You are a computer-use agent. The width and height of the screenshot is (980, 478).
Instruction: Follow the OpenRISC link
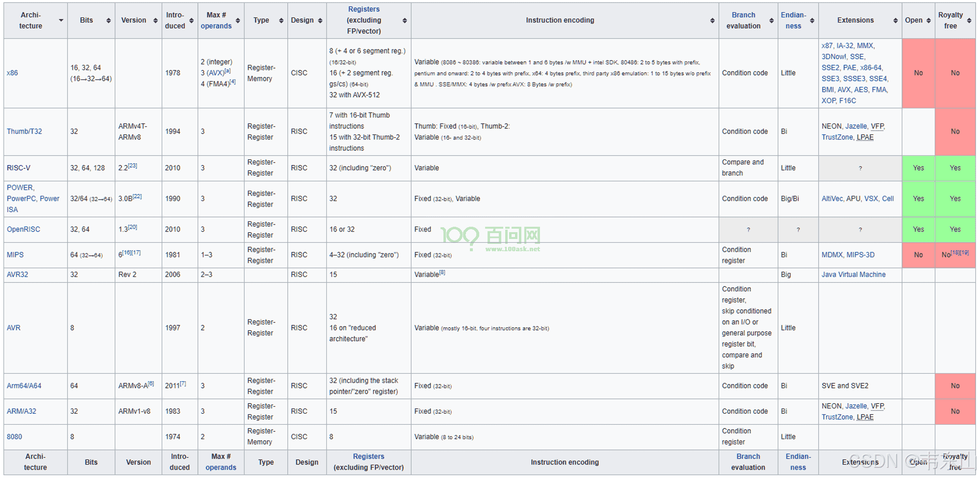[x=24, y=229]
